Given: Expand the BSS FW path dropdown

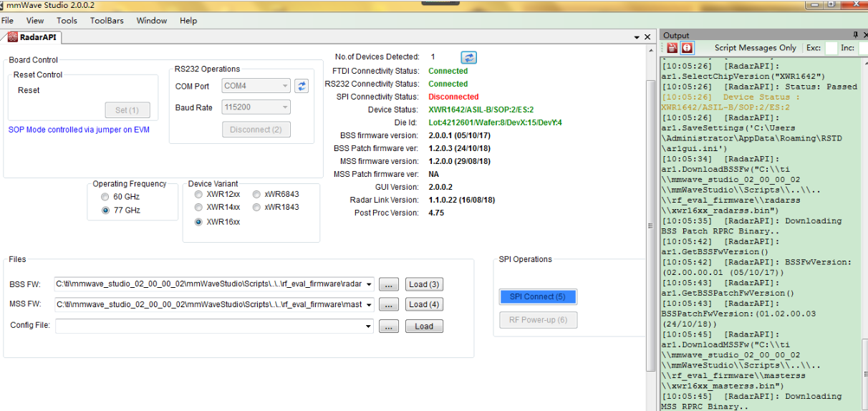Looking at the screenshot, I should click(x=369, y=284).
